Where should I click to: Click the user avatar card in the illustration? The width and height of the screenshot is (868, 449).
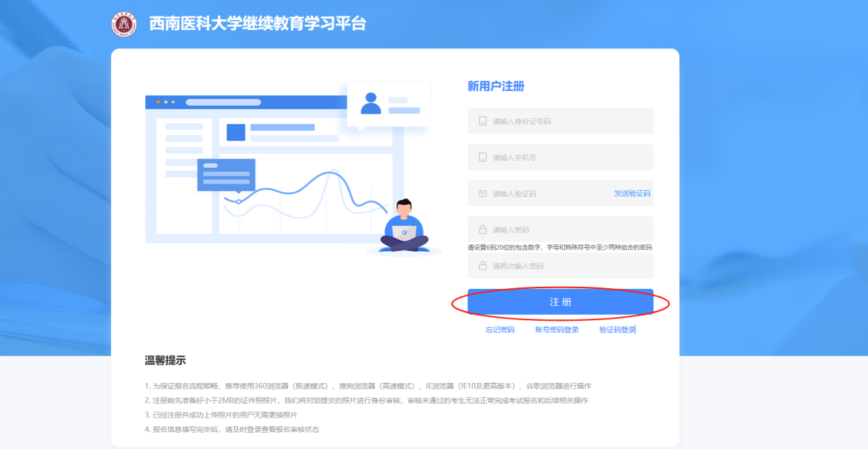[x=388, y=105]
